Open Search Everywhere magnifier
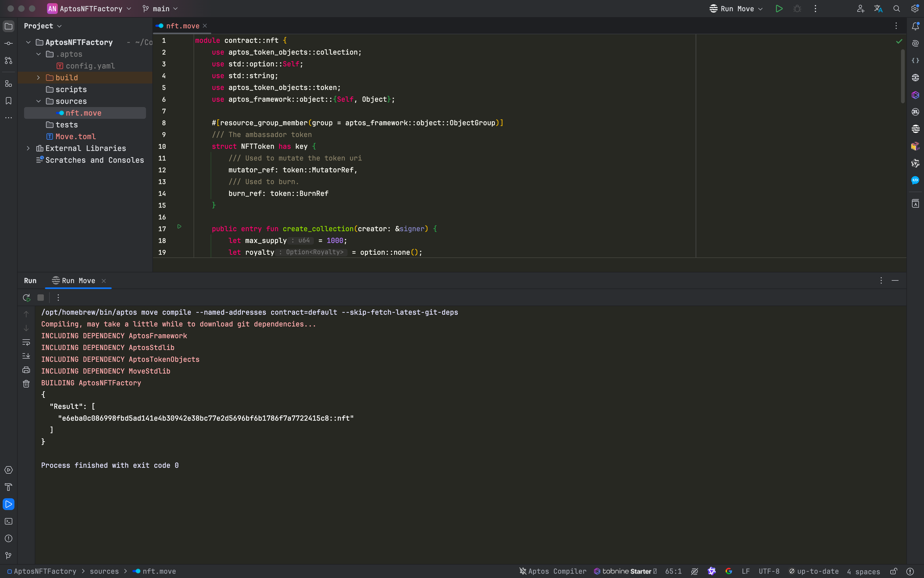This screenshot has width=924, height=578. pyautogui.click(x=896, y=8)
